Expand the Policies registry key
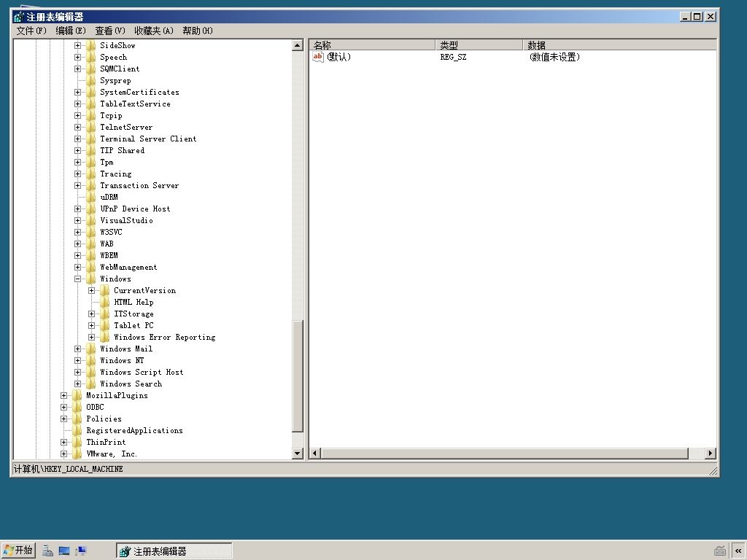The width and height of the screenshot is (747, 560). pyautogui.click(x=64, y=419)
